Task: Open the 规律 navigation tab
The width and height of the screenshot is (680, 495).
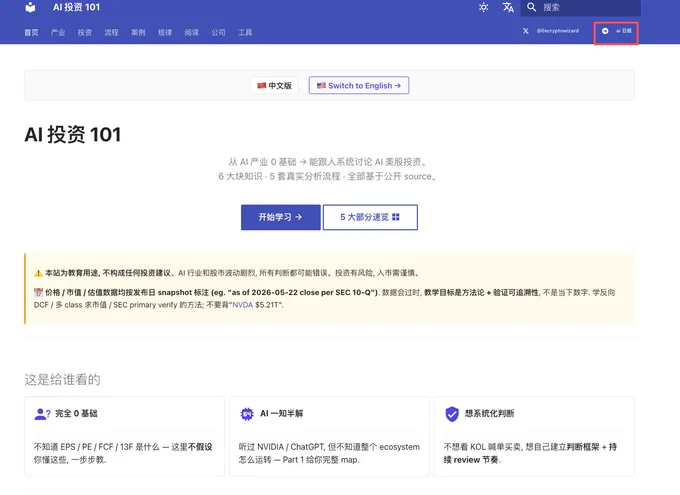Action: point(165,33)
